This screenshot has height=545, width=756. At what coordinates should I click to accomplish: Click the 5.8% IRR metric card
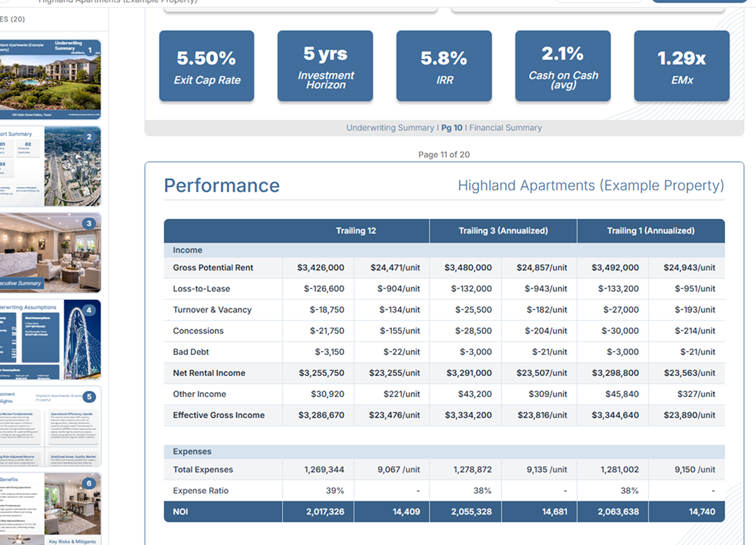444,66
